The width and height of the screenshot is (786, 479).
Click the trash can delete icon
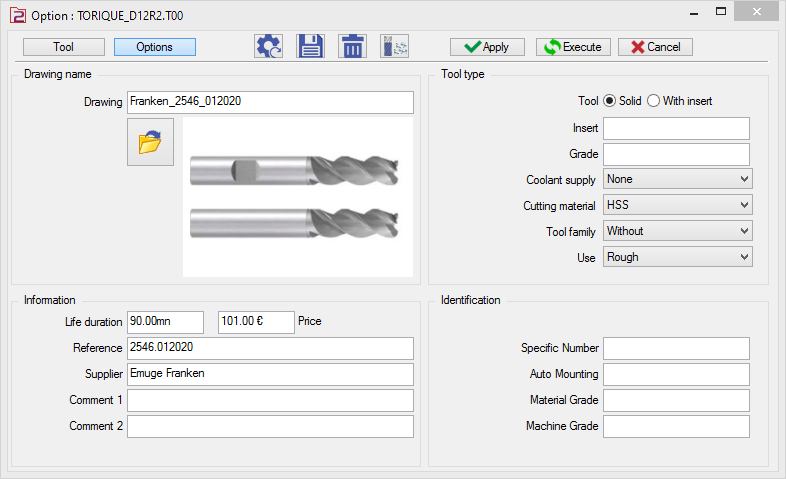352,47
